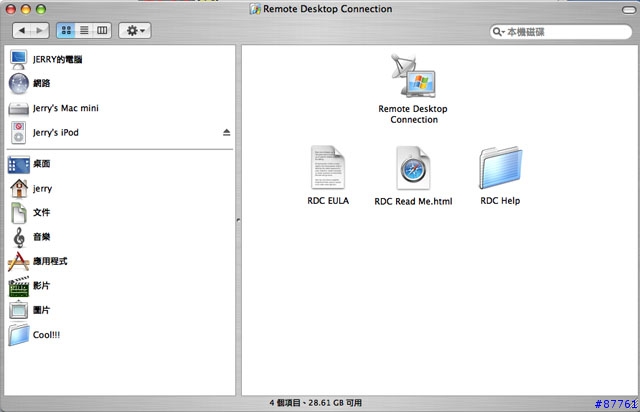This screenshot has width=640, height=412.
Task: Select the "RDC EULA" file name
Action: [328, 200]
